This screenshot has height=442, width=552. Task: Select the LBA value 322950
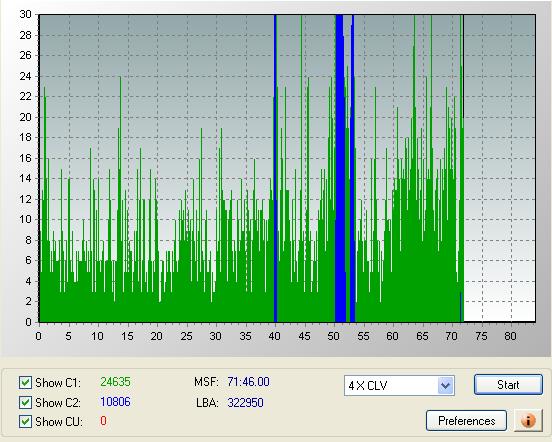[245, 402]
